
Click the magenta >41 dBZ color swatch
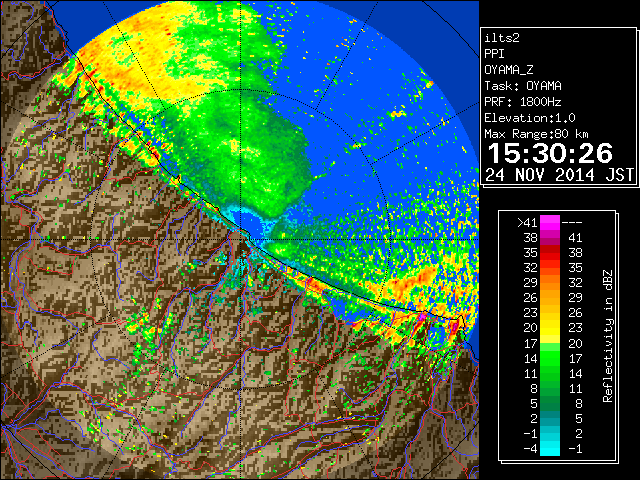pyautogui.click(x=550, y=222)
